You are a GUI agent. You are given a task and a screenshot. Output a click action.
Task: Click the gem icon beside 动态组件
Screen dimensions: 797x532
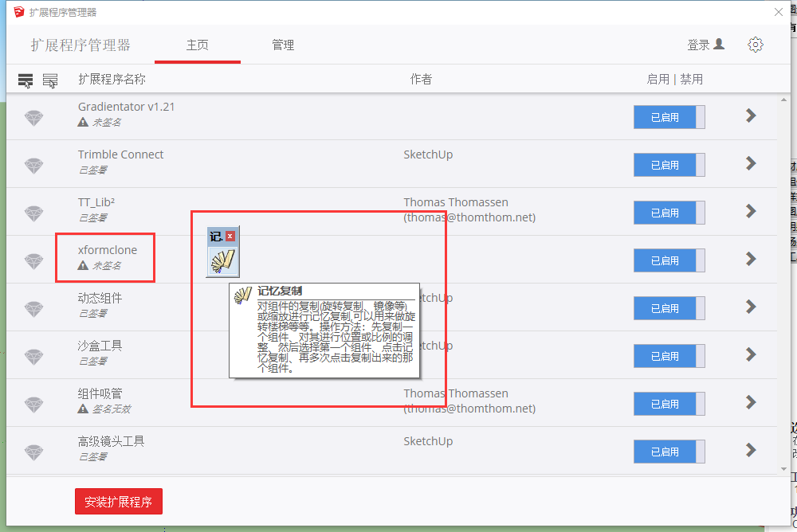34,309
